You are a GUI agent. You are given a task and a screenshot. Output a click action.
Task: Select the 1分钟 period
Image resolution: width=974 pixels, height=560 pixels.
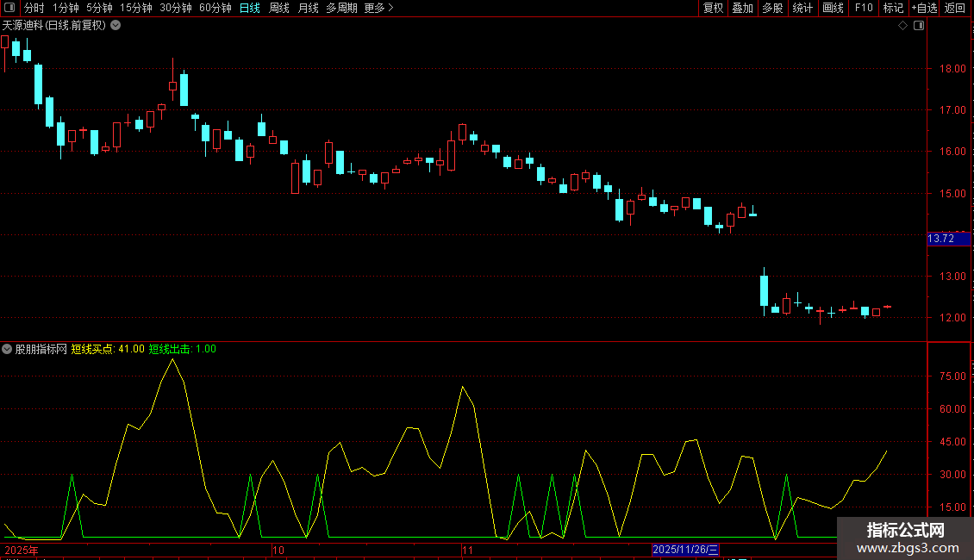click(x=66, y=8)
